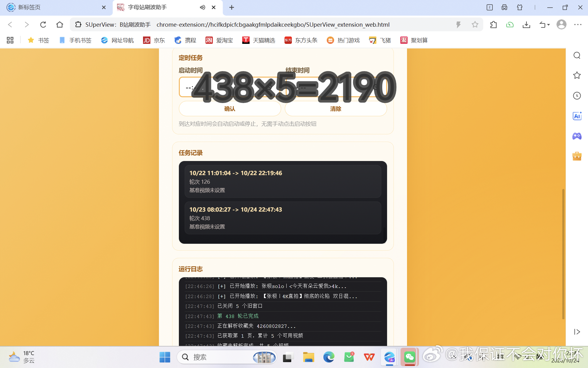
Task: Open the sidebar search icon
Action: [x=577, y=55]
